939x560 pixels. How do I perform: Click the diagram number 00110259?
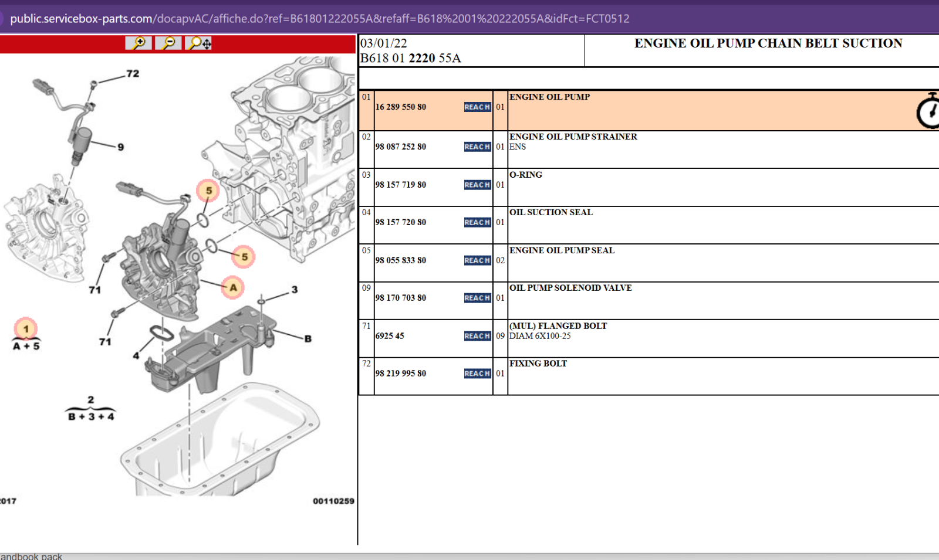(x=333, y=501)
